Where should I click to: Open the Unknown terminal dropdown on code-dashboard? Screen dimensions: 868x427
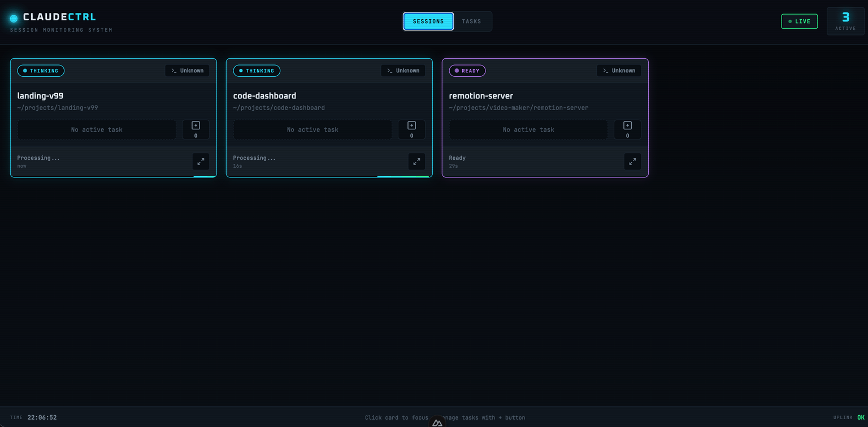403,70
